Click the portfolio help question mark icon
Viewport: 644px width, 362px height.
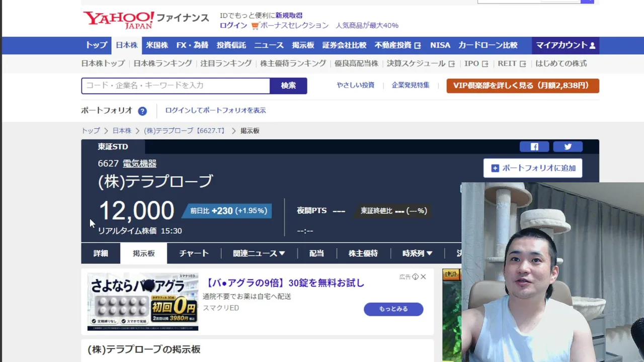point(142,111)
